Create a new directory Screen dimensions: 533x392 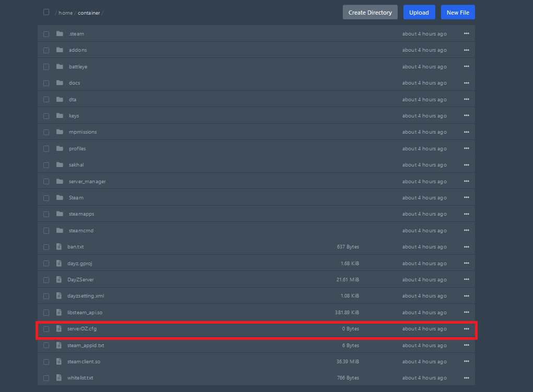[370, 12]
